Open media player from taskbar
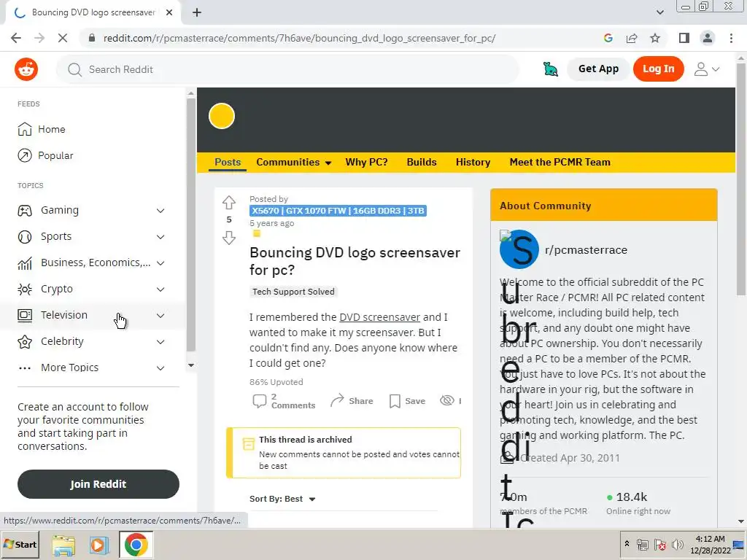The width and height of the screenshot is (747, 560). pos(99,545)
